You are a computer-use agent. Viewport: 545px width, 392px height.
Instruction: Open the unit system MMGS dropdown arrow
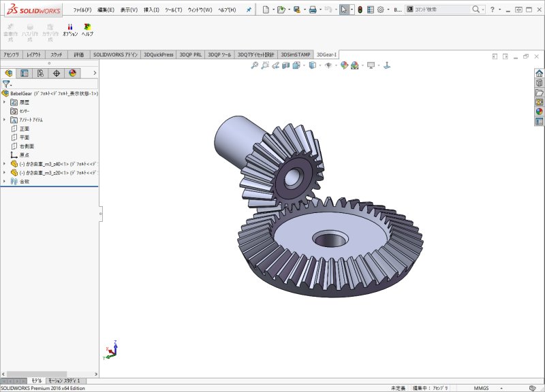[501, 388]
